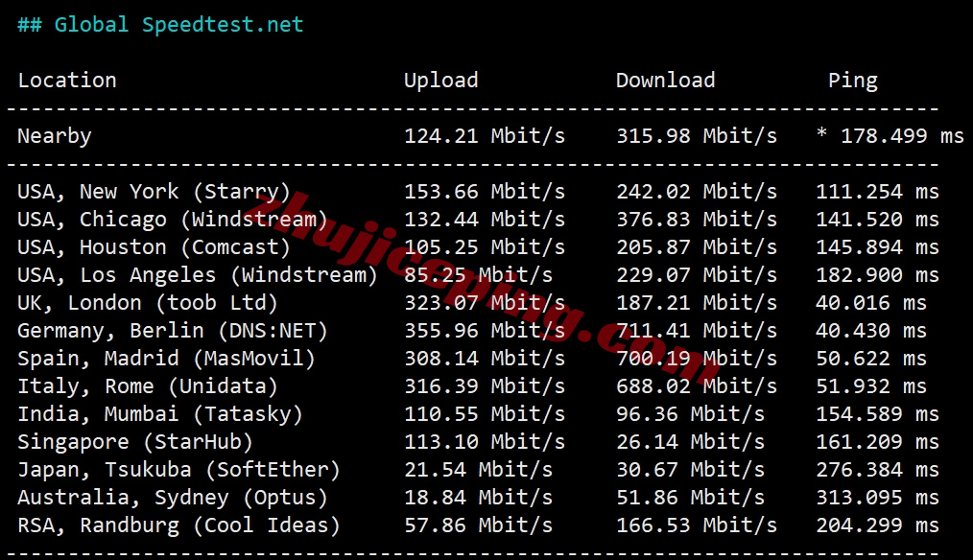Select the Australia, Sydney (Optus) row

coord(478,498)
